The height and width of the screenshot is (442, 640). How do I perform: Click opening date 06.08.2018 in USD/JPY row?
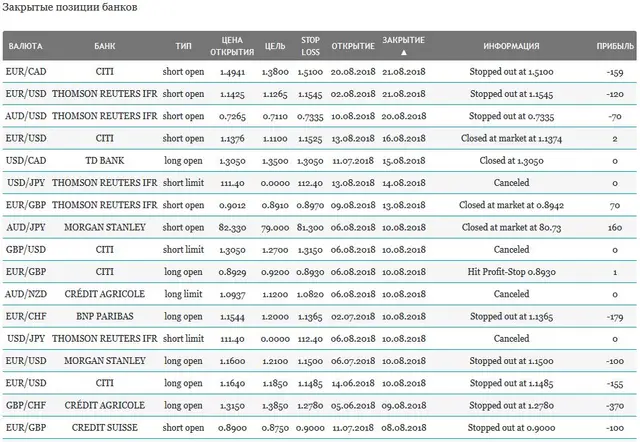[x=353, y=339]
